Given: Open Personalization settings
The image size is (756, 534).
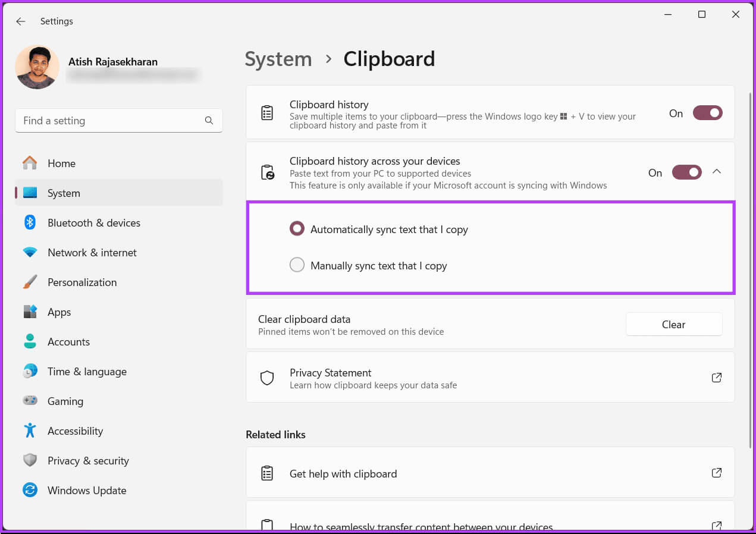Looking at the screenshot, I should 119,282.
